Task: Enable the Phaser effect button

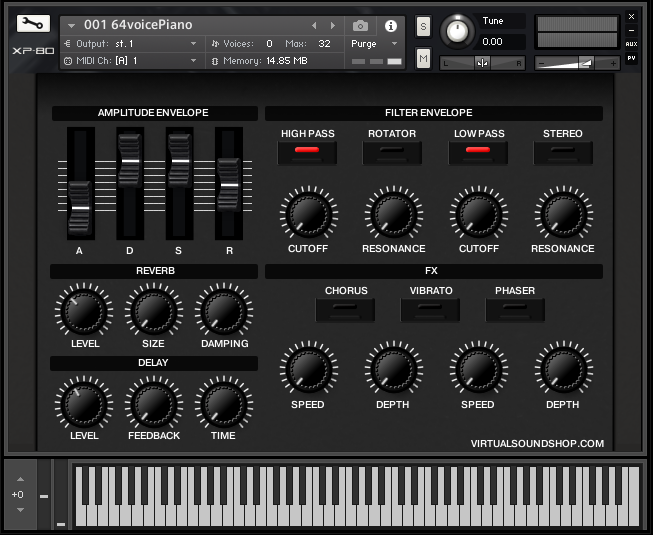Action: pyautogui.click(x=515, y=310)
